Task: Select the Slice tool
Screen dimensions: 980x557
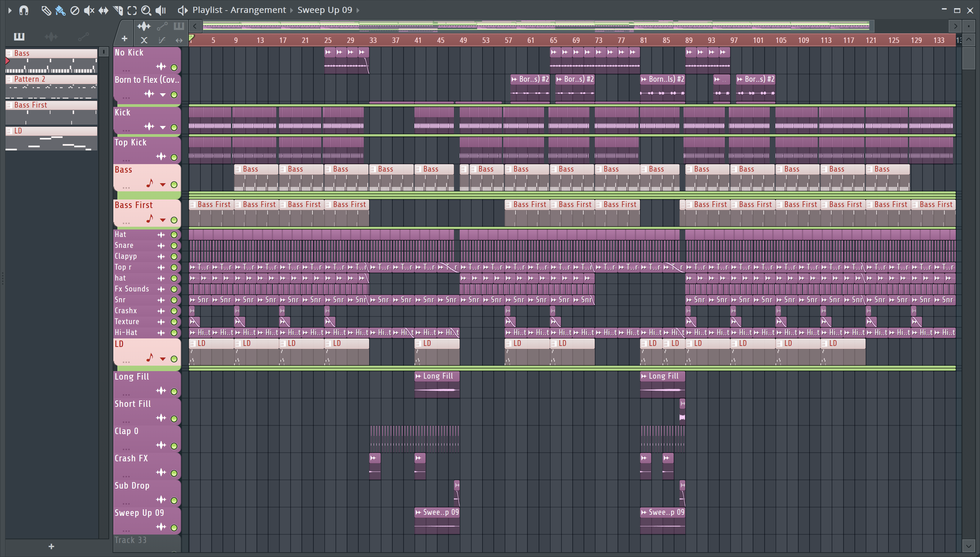Action: coord(118,10)
